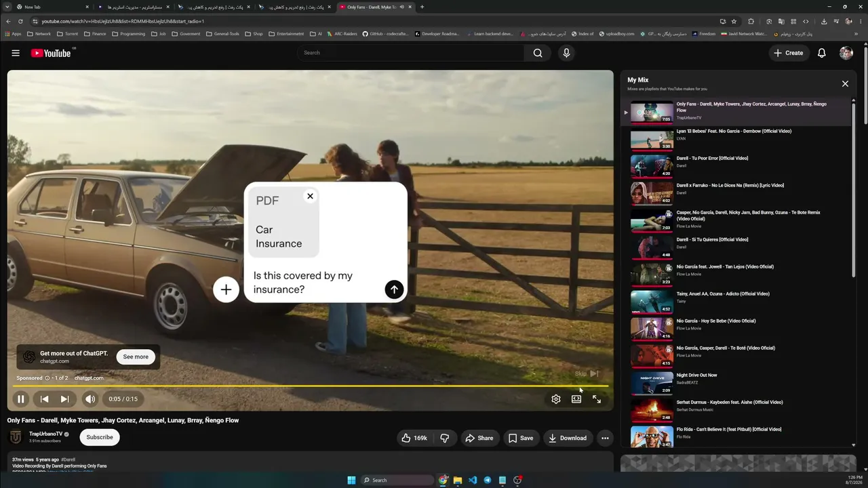Open the ARC-Raiders bookmark
The image size is (868, 488).
tap(342, 34)
